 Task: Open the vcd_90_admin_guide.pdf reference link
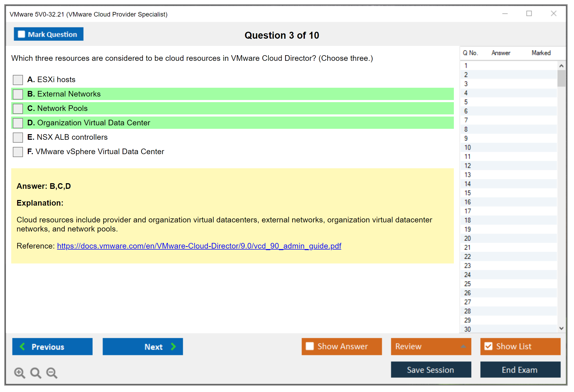tap(199, 246)
